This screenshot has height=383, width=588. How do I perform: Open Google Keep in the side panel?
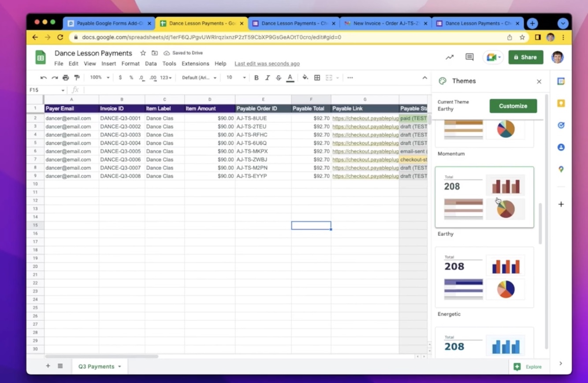tap(561, 103)
